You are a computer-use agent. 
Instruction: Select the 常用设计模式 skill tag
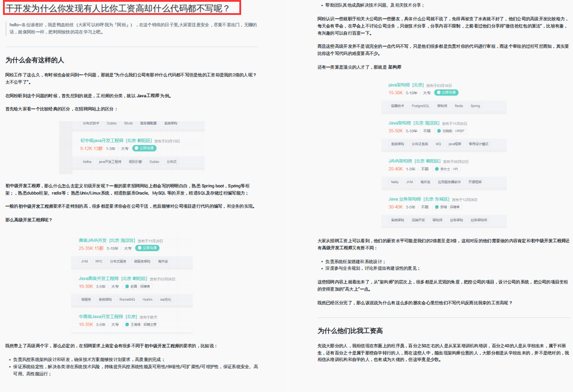click(479, 144)
